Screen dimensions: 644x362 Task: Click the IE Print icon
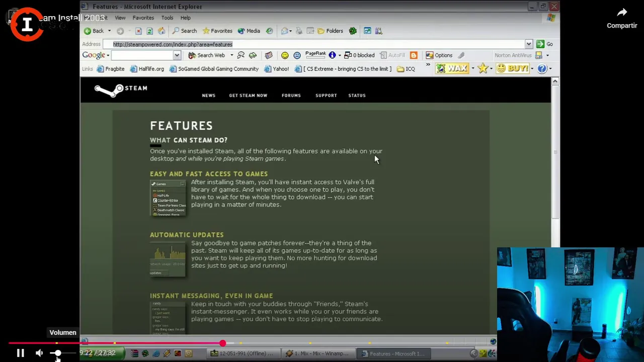[x=299, y=31]
